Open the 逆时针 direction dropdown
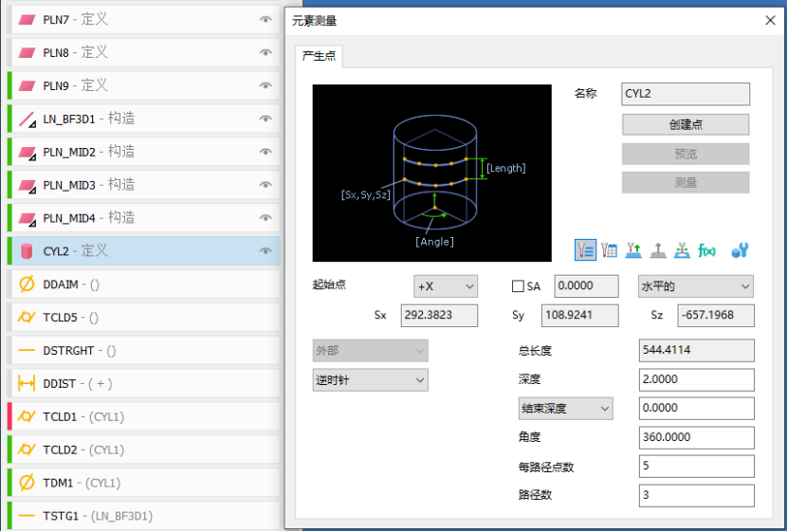The width and height of the screenshot is (787, 532). coord(370,380)
